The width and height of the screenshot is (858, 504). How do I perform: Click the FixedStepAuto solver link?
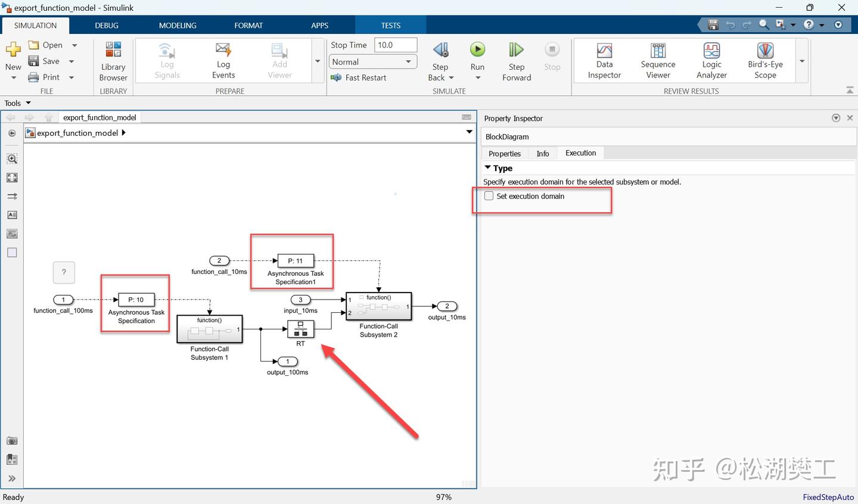tap(828, 497)
